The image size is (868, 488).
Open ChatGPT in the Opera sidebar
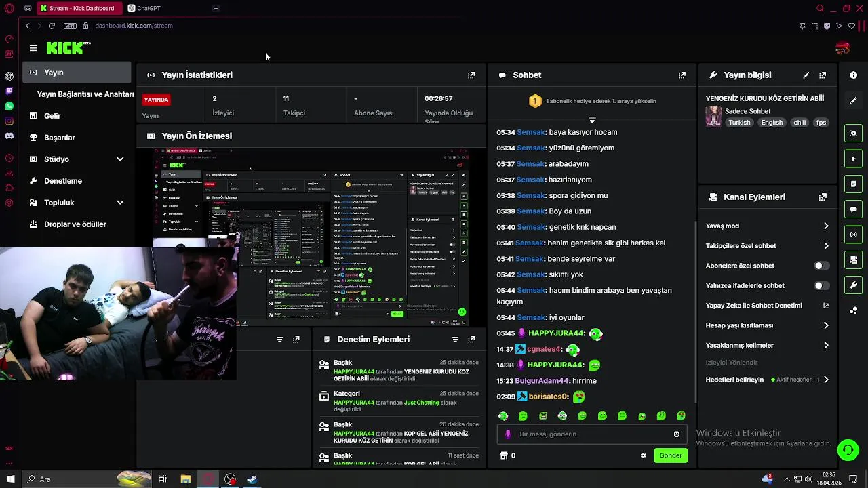(x=9, y=76)
